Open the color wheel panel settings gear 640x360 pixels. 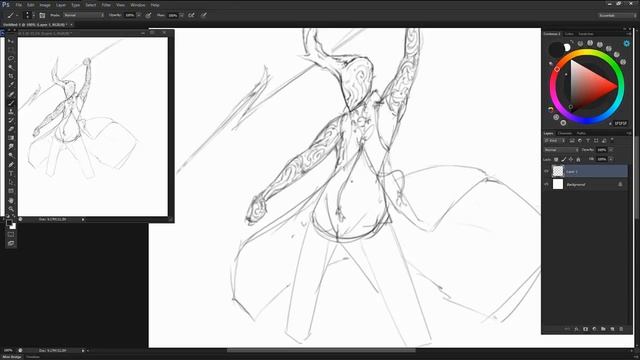[627, 43]
